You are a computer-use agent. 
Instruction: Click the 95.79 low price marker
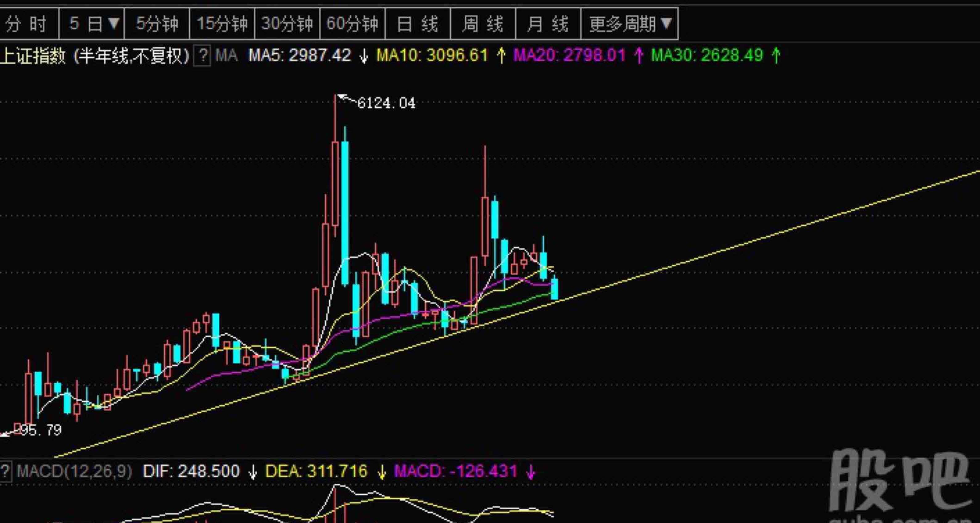(x=40, y=430)
